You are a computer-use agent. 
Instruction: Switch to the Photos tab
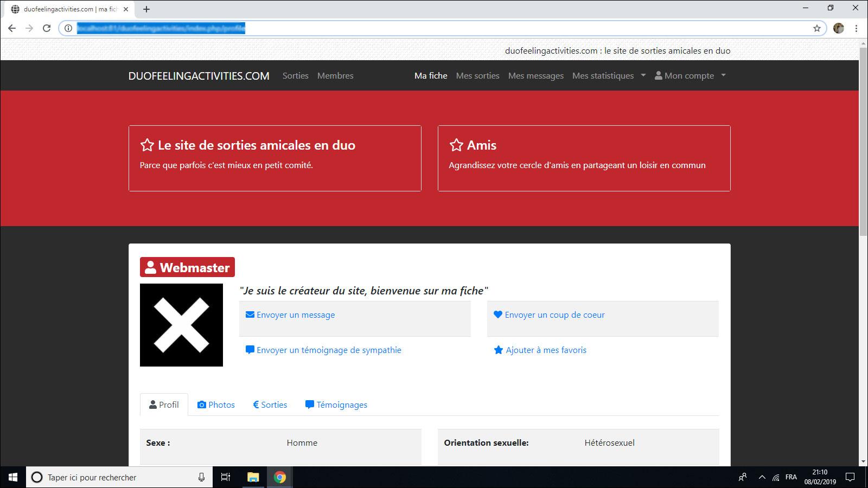216,404
